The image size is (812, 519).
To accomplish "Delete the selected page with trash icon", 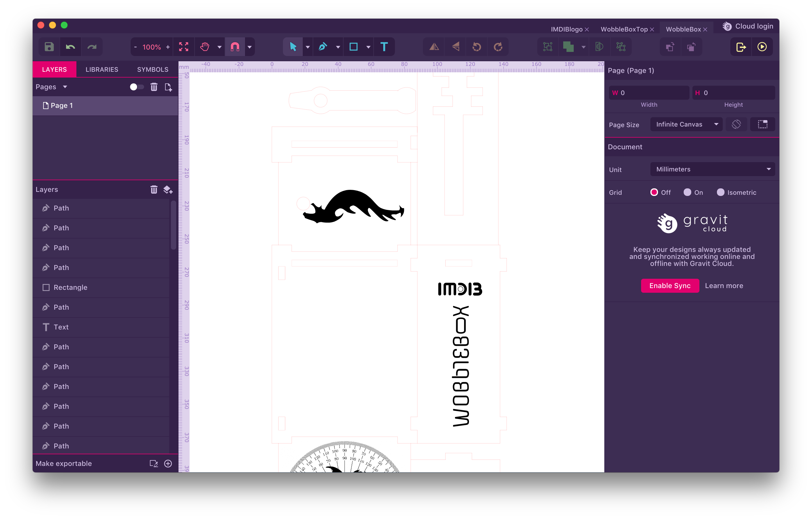I will [154, 87].
